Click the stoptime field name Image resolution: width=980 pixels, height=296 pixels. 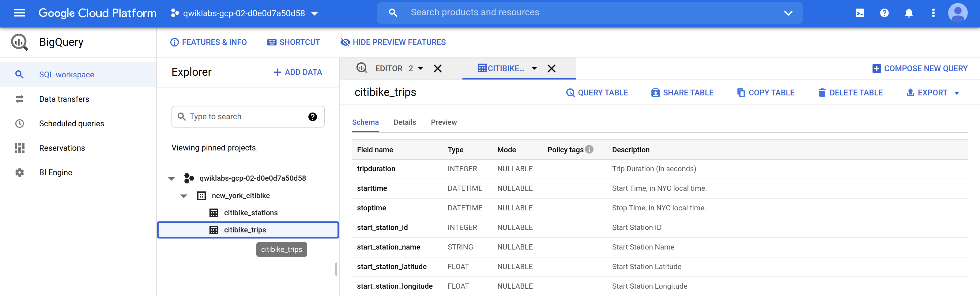pos(371,208)
